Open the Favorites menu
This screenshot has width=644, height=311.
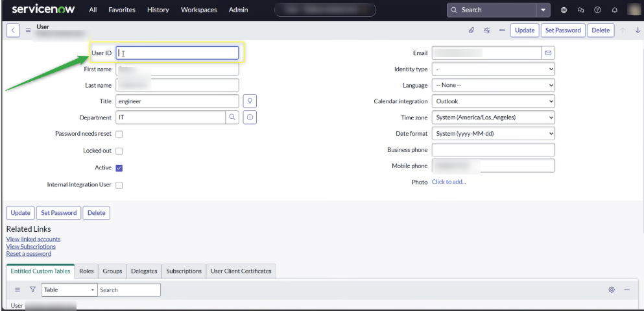pyautogui.click(x=121, y=10)
